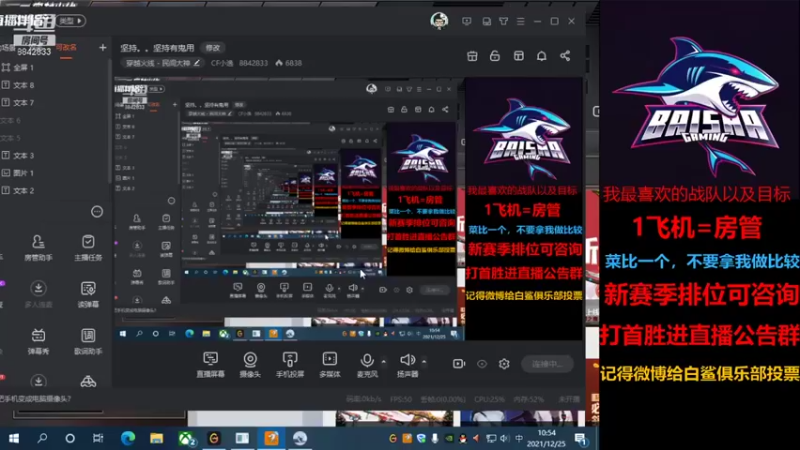Open the 房管助手 room manager tool
Viewport: 800px width, 450px height.
coord(38,248)
